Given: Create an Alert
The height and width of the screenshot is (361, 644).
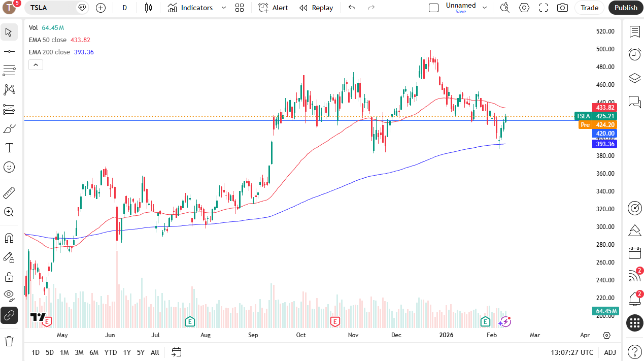Looking at the screenshot, I should [x=273, y=8].
